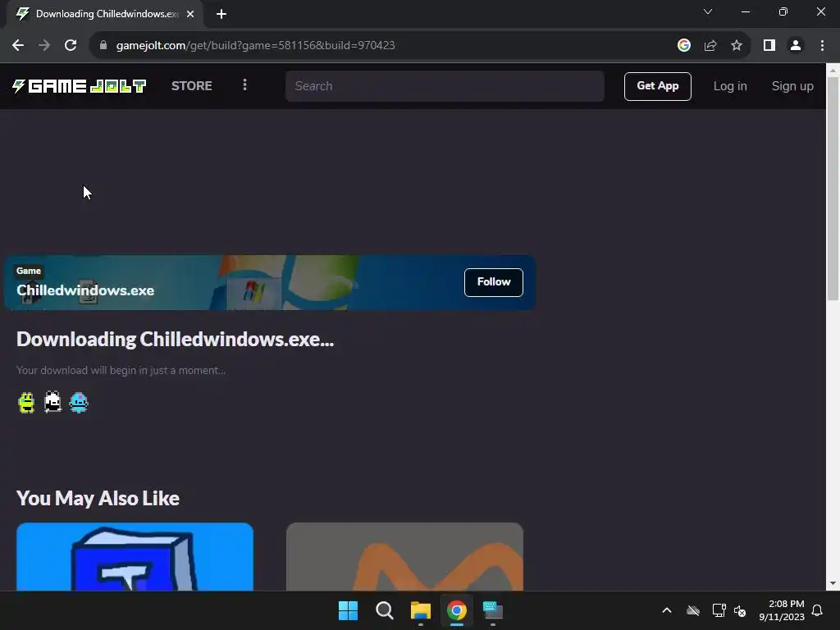Image resolution: width=840 pixels, height=630 pixels.
Task: Click the muted volume tray icon
Action: (x=740, y=610)
